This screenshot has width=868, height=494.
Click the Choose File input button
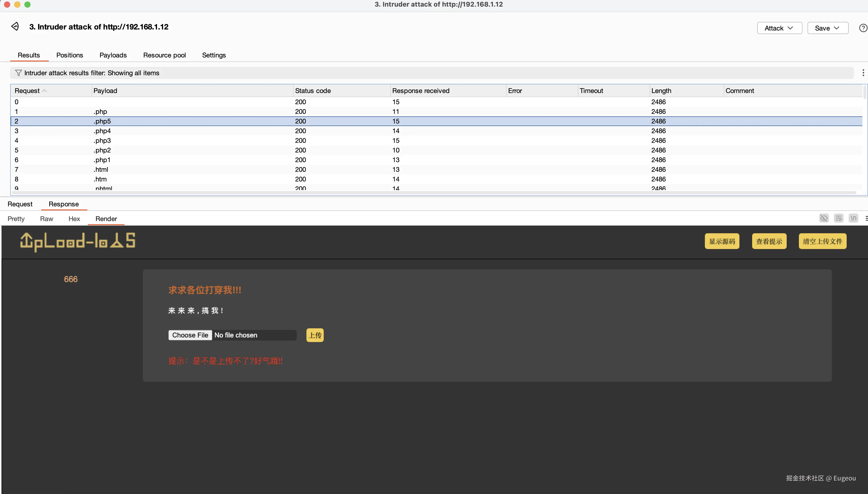(x=190, y=335)
